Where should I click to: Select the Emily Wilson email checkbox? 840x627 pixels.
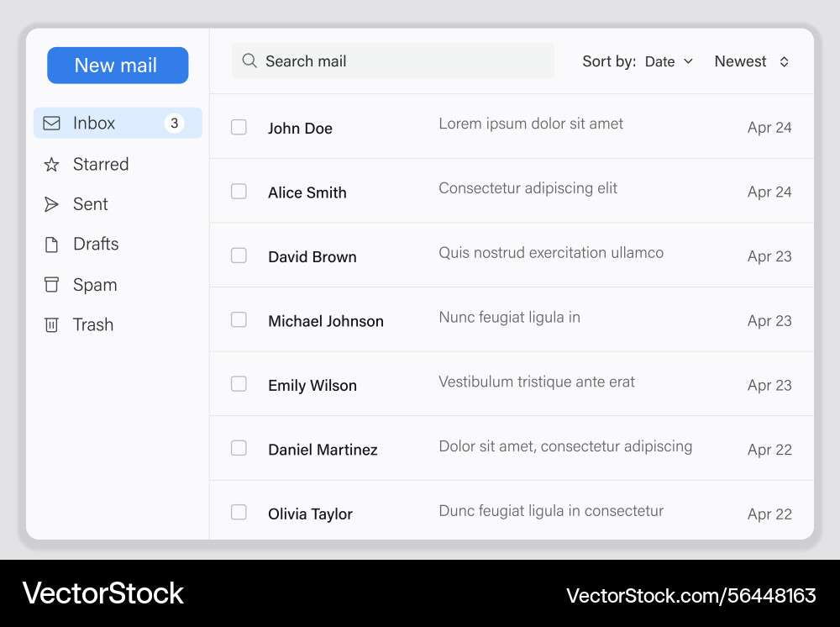click(239, 384)
